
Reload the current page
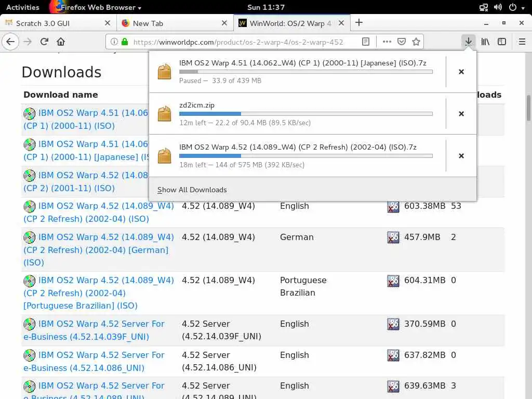44,42
